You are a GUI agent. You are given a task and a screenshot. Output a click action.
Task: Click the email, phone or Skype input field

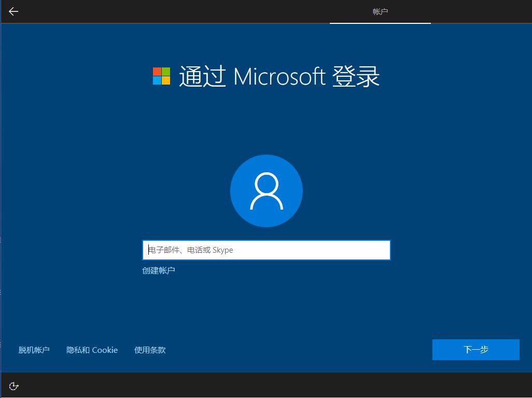pos(266,250)
